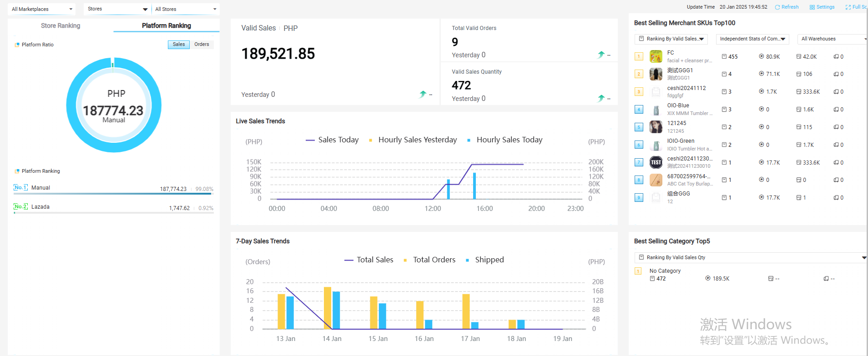Viewport: 868px width, 356px height.
Task: Click the No Category quantity icon
Action: (x=652, y=278)
